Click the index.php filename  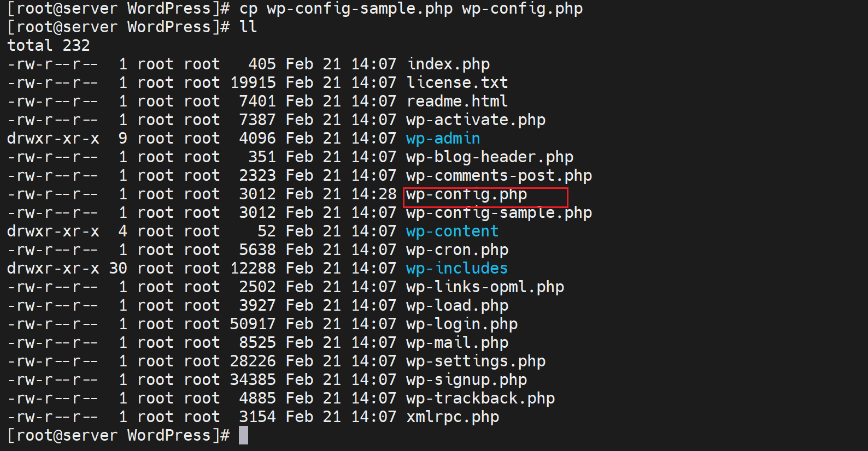[448, 64]
